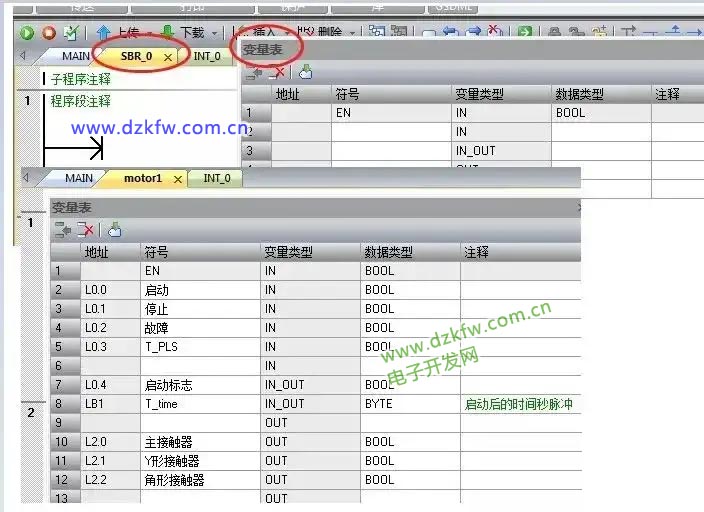
Task: Click the green Run PLC icon
Action: (x=27, y=32)
